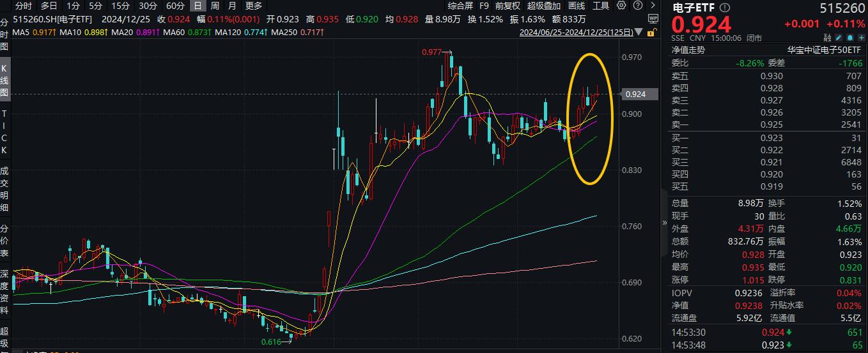The height and width of the screenshot is (353, 868).
Task: Click the 买一 0.923 order row
Action: [767, 138]
